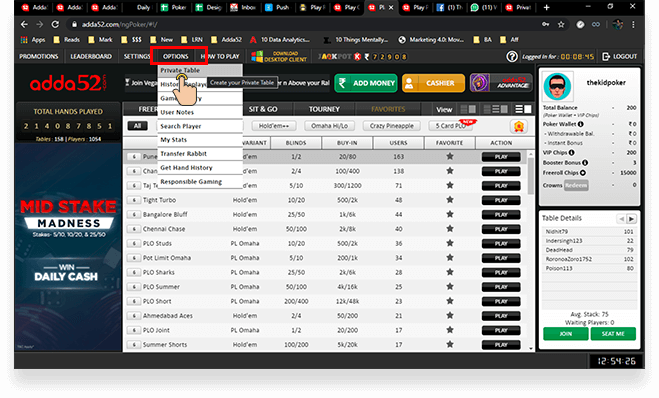Open the adda52 Advantage badge
The height and width of the screenshot is (398, 659).
pos(501,83)
